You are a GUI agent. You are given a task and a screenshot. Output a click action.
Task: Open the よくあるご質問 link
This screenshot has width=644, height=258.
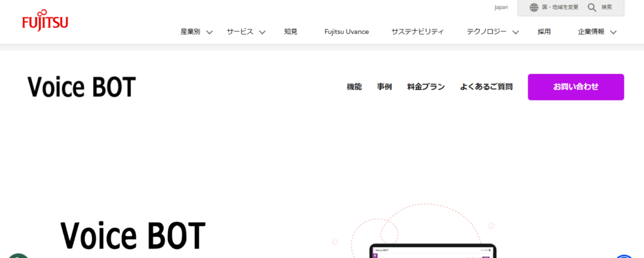point(486,87)
